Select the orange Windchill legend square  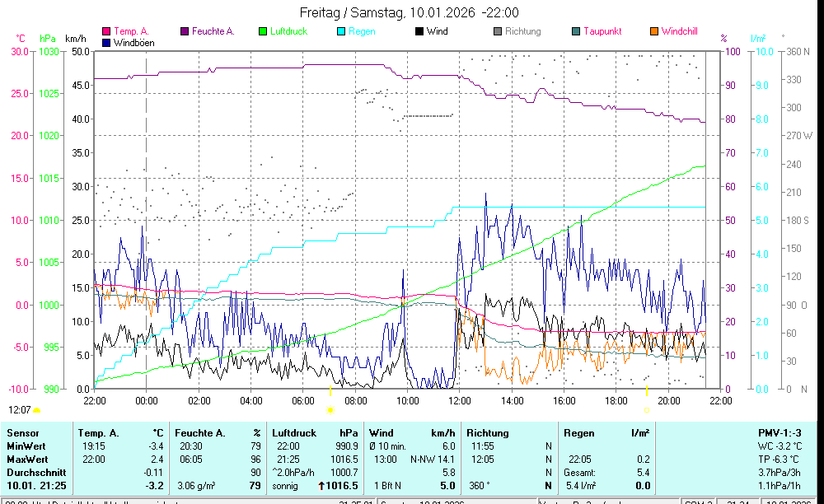654,32
